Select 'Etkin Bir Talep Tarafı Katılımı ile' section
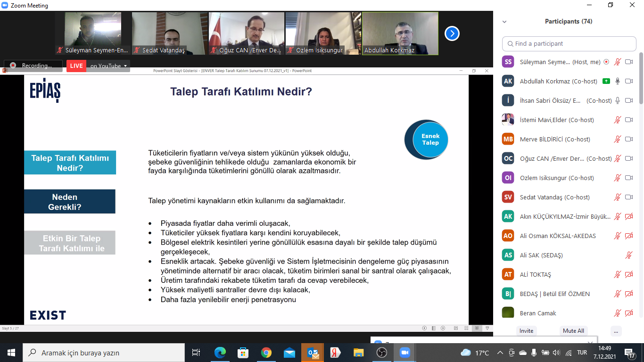The width and height of the screenshot is (644, 362). [x=70, y=243]
